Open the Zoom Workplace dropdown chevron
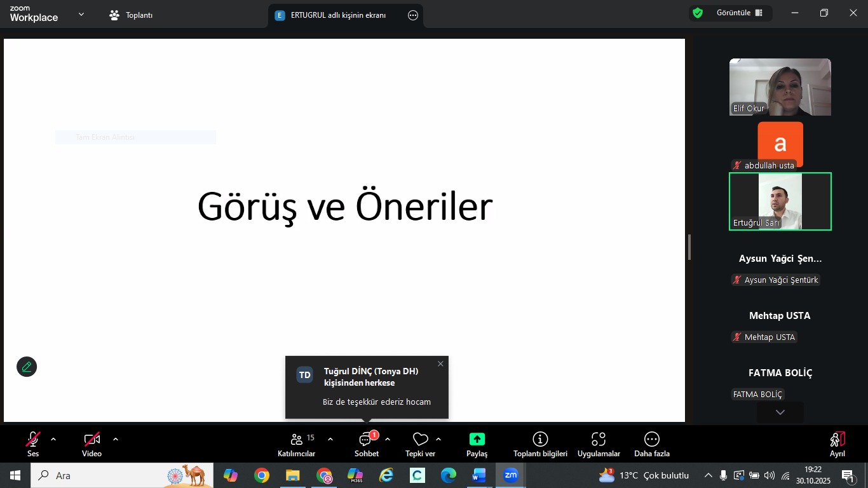The image size is (868, 488). coord(81,14)
